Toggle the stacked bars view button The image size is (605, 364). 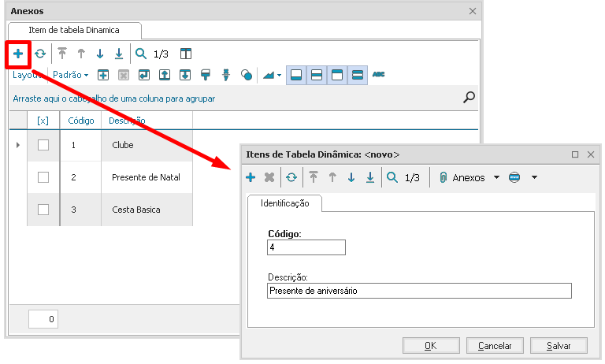(358, 75)
